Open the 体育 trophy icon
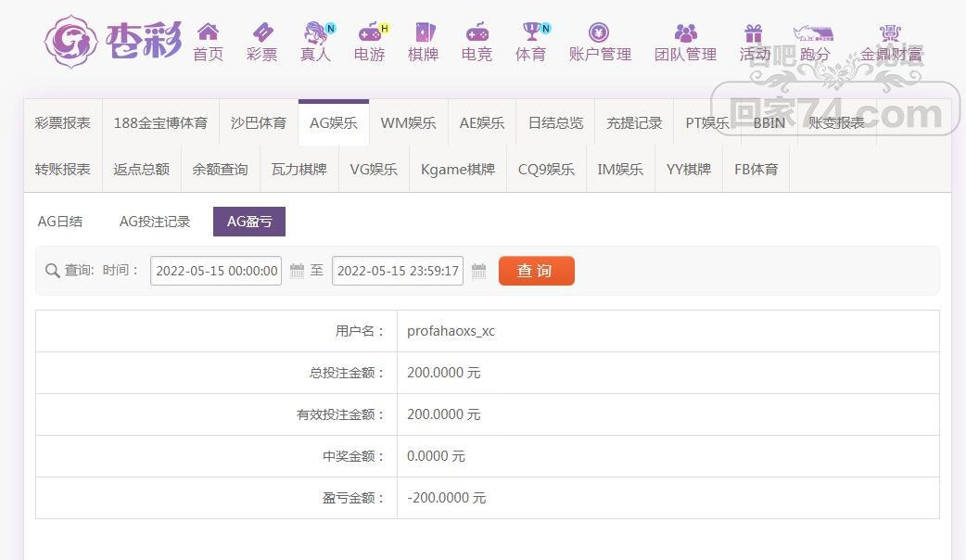 pos(531,32)
